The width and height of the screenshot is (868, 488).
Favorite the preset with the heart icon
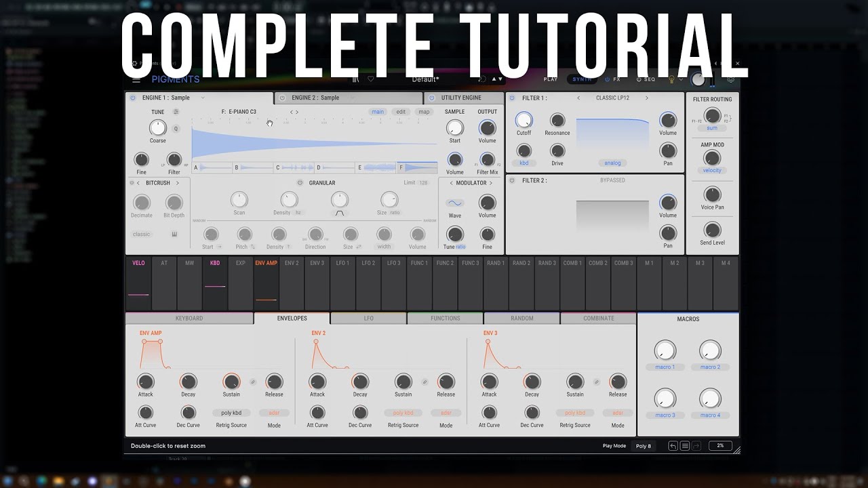(x=371, y=79)
